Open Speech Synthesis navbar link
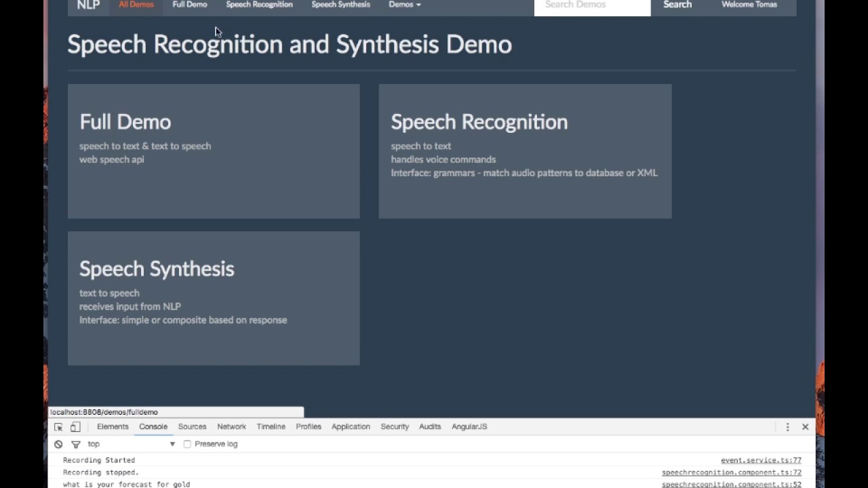 [x=341, y=5]
